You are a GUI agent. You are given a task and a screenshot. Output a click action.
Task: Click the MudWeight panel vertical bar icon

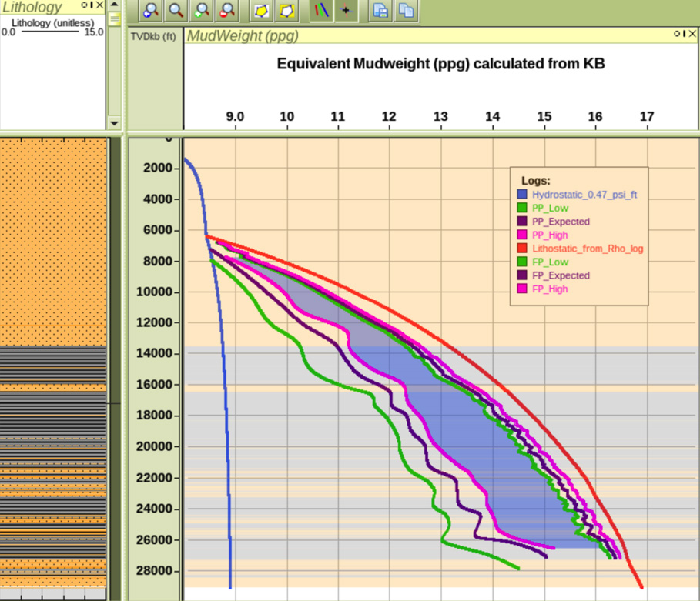click(684, 33)
